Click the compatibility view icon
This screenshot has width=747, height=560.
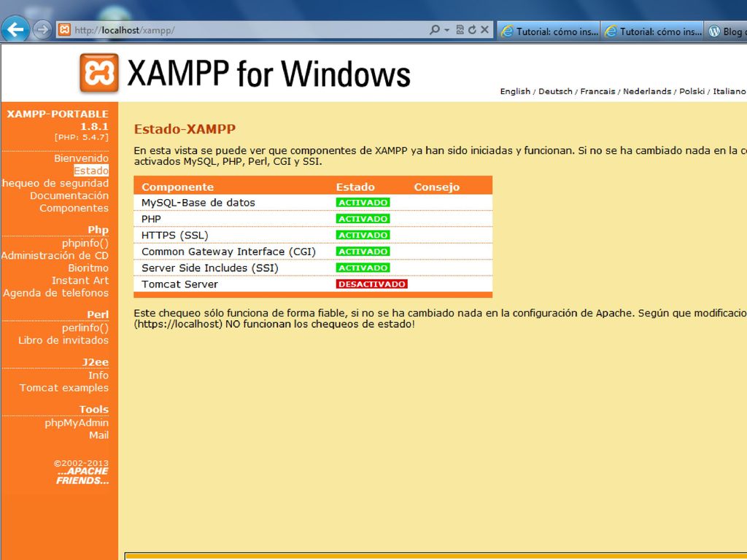(x=460, y=30)
